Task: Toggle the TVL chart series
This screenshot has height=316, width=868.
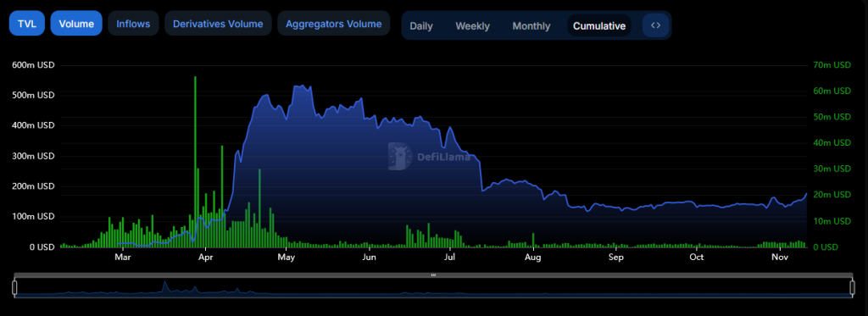Action: [26, 23]
